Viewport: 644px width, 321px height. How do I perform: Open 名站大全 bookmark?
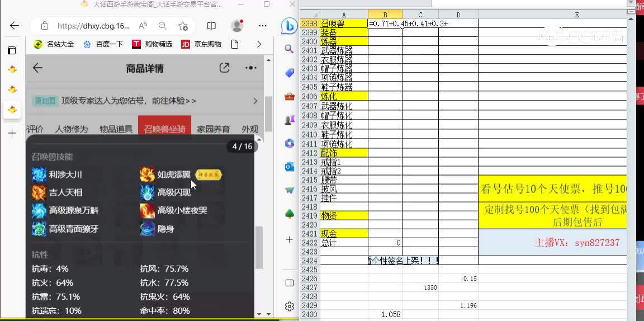[54, 44]
